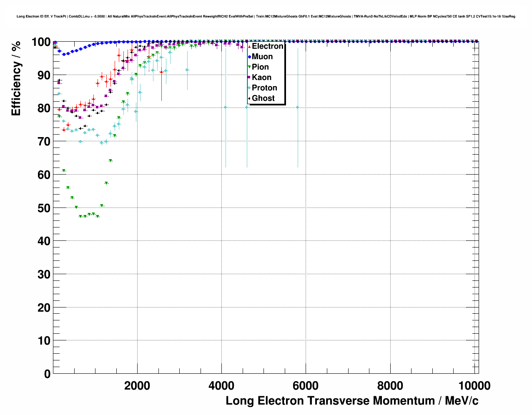Viewport: 532px width, 415px height.
Task: Click the cyan Proton marker in legend
Action: (249, 88)
